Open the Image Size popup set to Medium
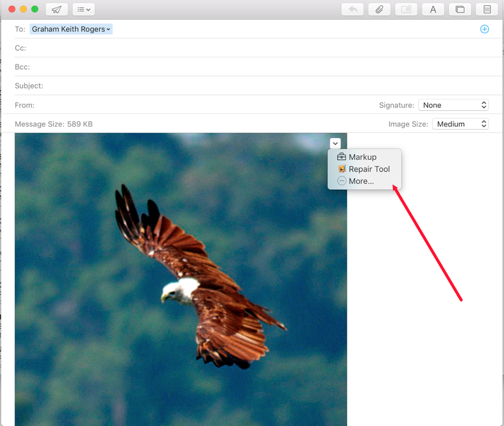This screenshot has width=504, height=426. click(460, 124)
